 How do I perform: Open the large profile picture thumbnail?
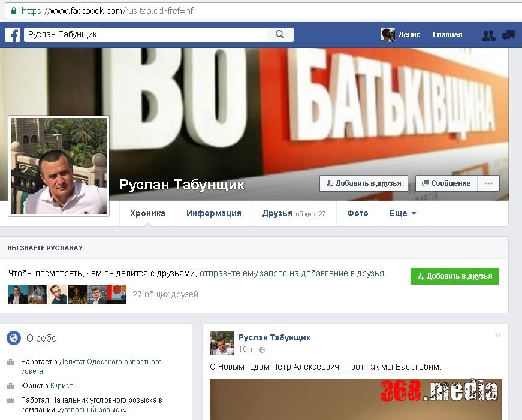59,166
